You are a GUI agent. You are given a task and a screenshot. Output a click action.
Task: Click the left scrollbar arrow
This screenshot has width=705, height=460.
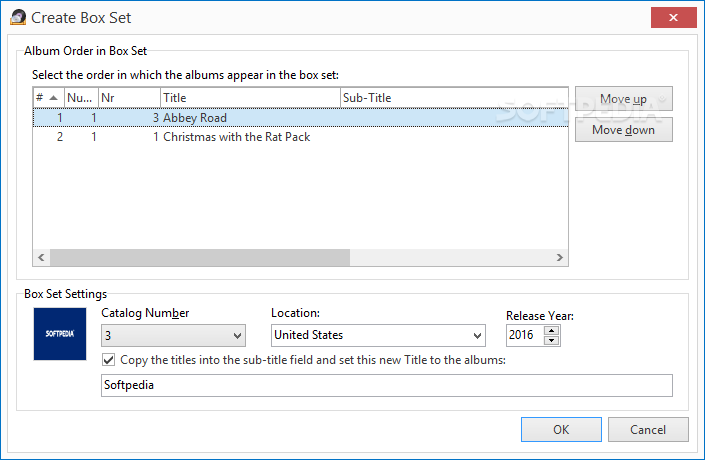(41, 257)
